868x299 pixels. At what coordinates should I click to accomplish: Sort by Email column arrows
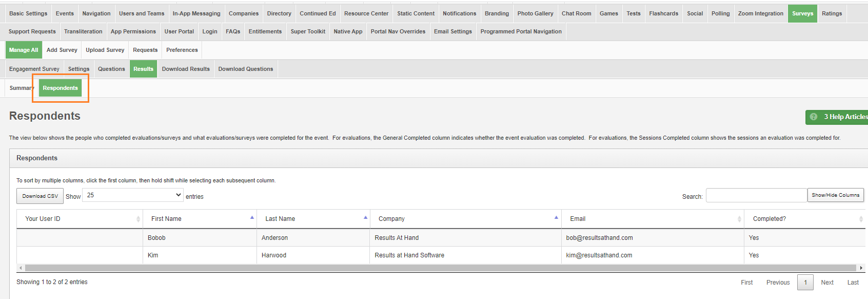(739, 219)
